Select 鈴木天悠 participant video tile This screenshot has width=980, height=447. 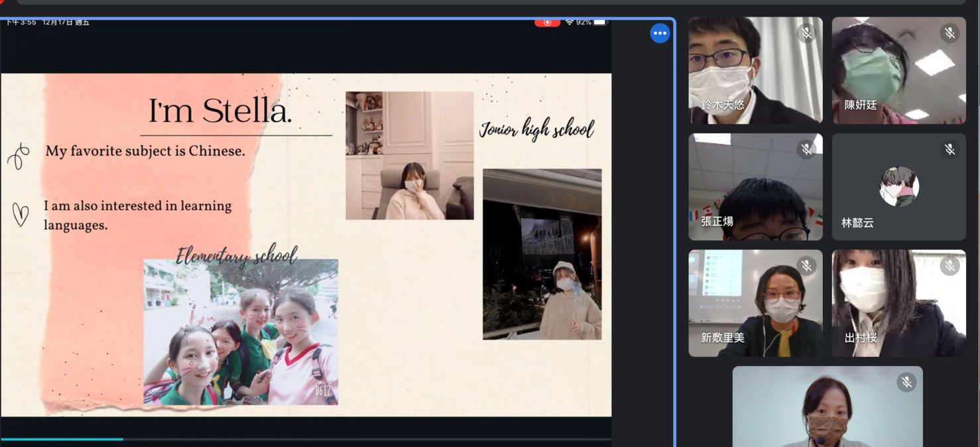tap(755, 70)
